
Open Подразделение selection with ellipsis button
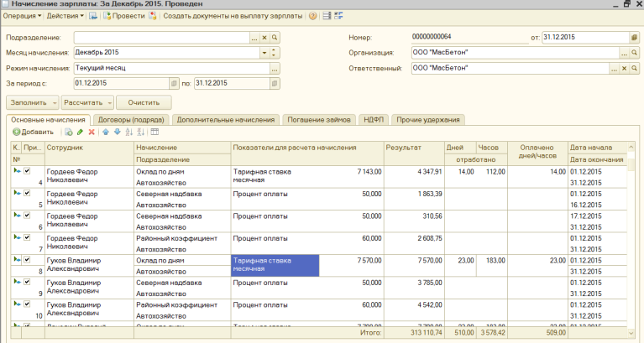254,38
